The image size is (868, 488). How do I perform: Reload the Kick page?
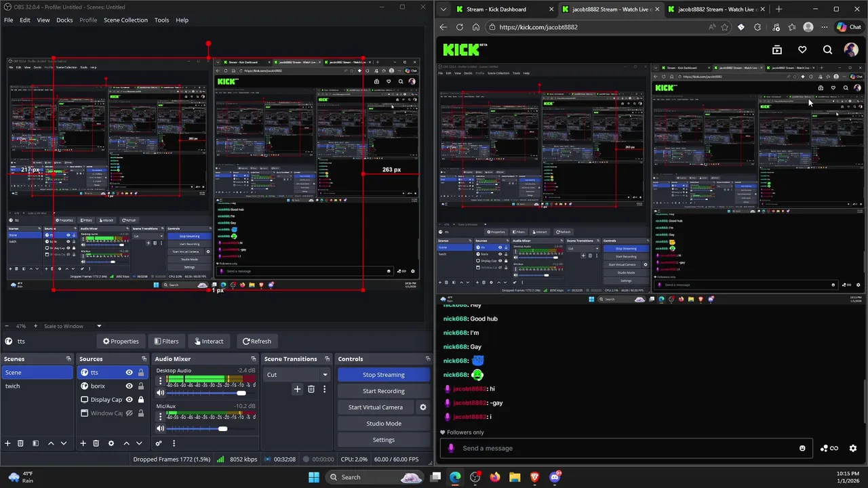click(460, 27)
